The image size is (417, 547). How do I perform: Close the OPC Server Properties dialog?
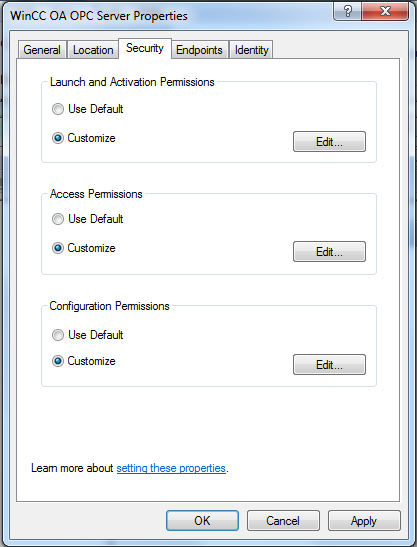(x=385, y=12)
